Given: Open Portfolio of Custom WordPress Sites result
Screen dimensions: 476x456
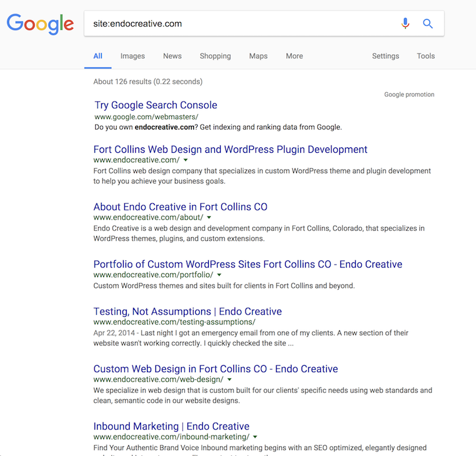Looking at the screenshot, I should (248, 264).
